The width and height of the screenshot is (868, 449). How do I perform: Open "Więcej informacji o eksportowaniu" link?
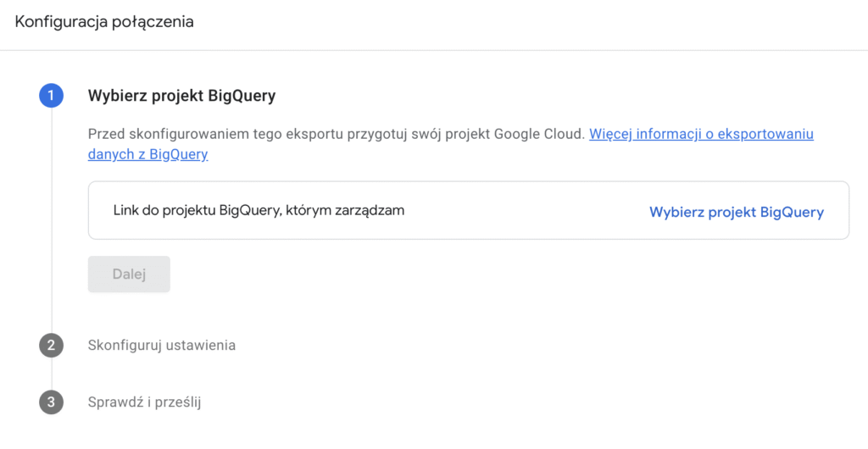click(x=701, y=134)
